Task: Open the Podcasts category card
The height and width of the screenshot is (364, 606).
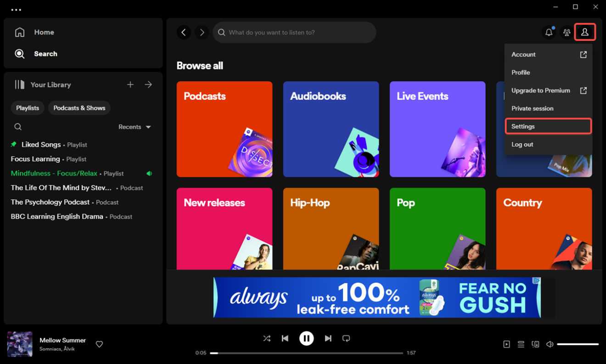Action: tap(224, 129)
